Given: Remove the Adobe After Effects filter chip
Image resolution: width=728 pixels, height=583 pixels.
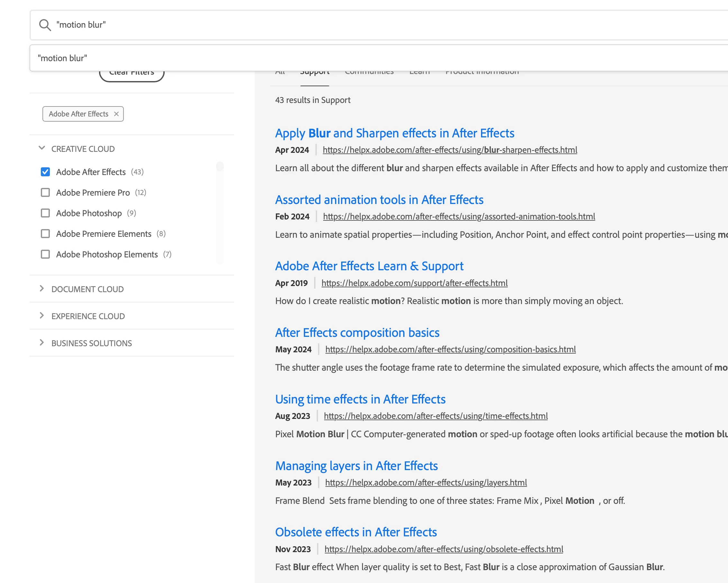Looking at the screenshot, I should point(116,114).
